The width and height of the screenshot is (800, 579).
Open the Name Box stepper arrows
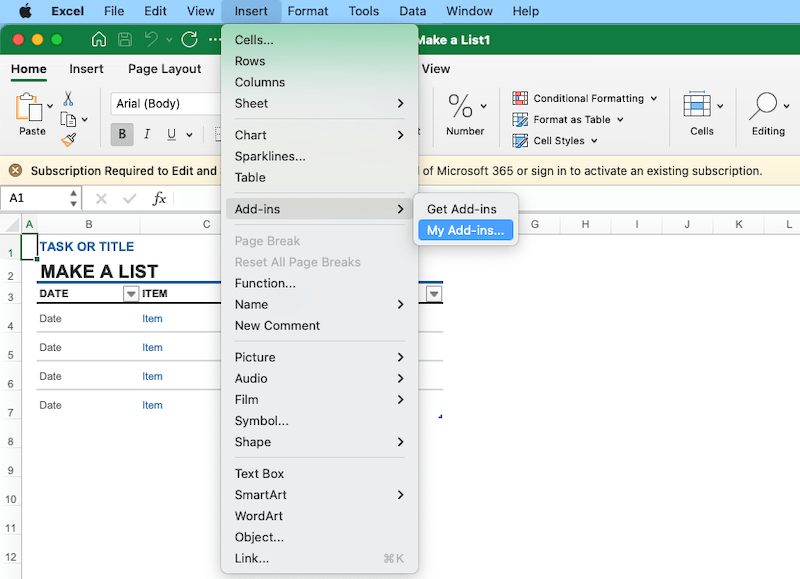73,198
